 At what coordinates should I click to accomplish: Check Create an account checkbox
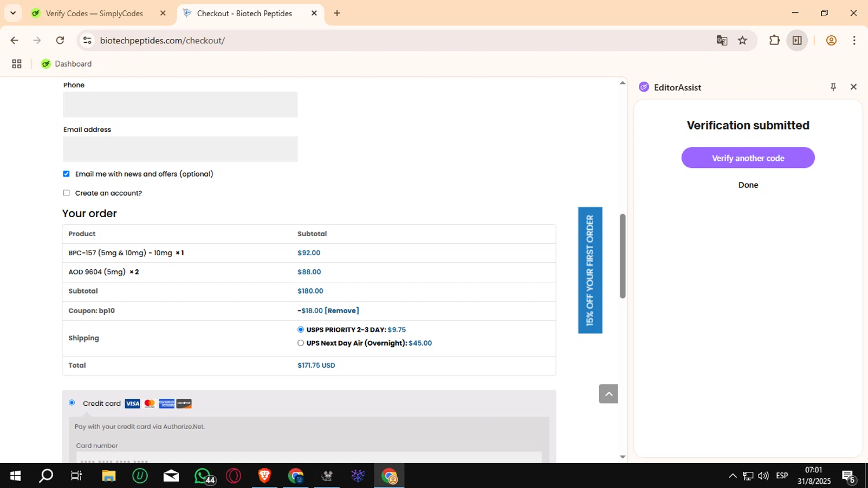click(66, 193)
